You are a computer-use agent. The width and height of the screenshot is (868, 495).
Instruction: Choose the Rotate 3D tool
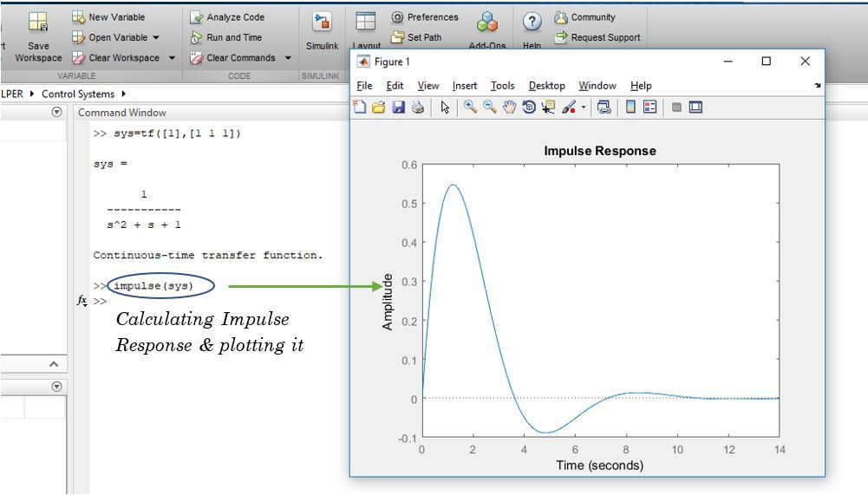529,107
